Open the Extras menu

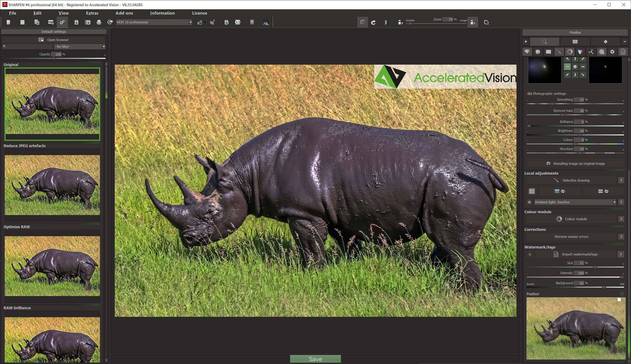pyautogui.click(x=92, y=13)
